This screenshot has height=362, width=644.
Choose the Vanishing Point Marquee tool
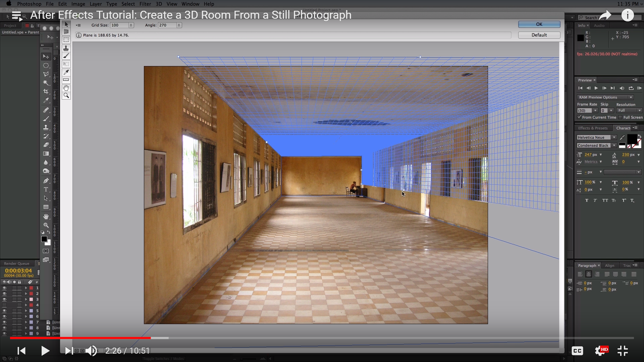click(66, 40)
